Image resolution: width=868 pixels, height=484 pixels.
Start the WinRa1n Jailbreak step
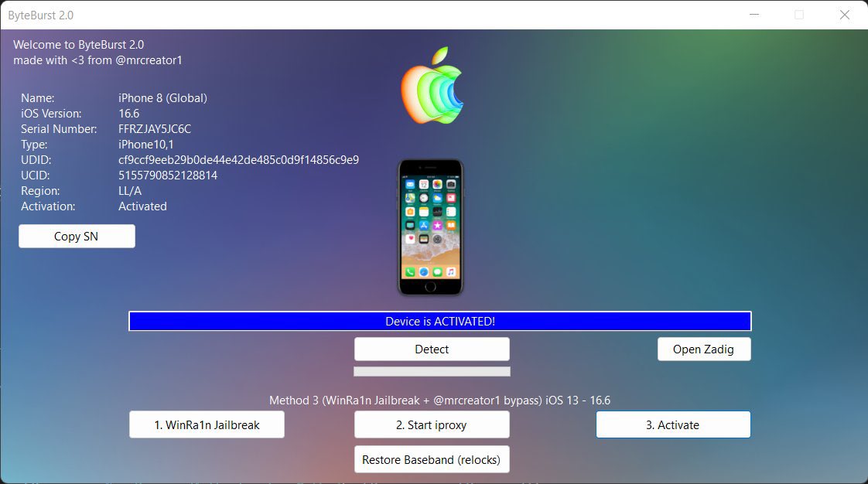click(207, 424)
